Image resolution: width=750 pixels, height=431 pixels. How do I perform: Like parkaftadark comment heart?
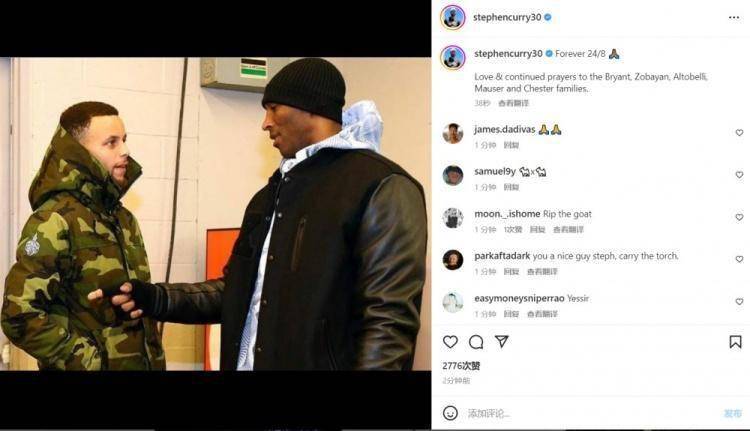[739, 259]
